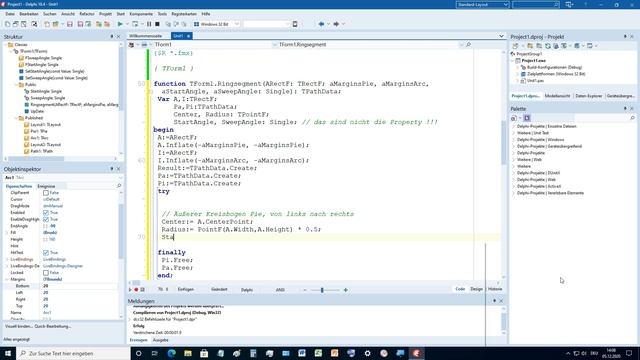640x360 pixels.
Task: Click the black Stop button in toolbar
Action: (157, 24)
